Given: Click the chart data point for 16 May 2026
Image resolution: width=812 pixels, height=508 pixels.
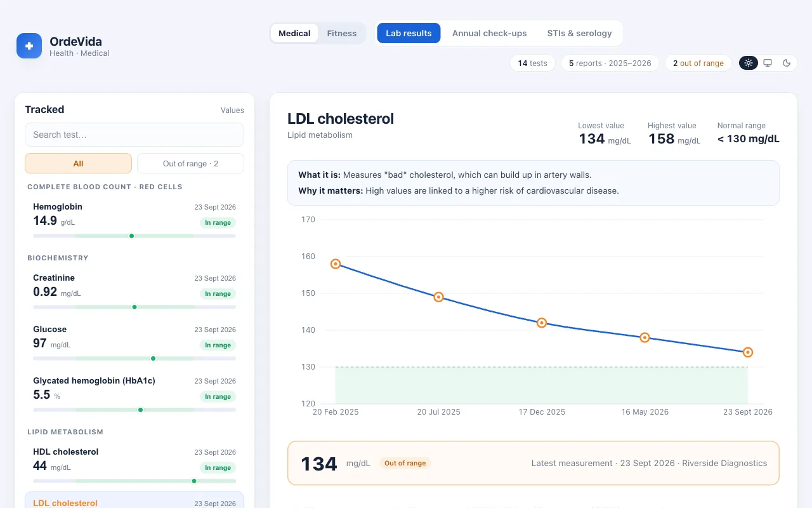Looking at the screenshot, I should (645, 337).
